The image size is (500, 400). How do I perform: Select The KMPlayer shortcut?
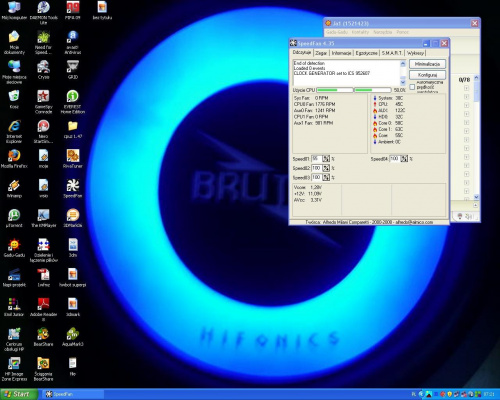tap(43, 218)
